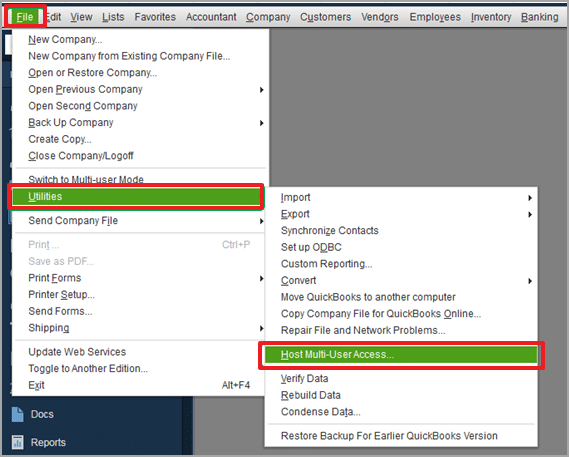Open the Lists menu
Image resolution: width=569 pixels, height=457 pixels.
(113, 17)
